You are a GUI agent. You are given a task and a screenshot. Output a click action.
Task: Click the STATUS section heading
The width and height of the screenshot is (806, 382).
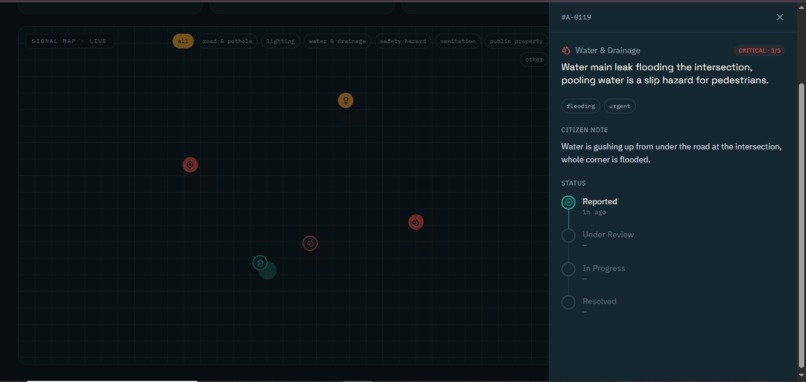573,183
